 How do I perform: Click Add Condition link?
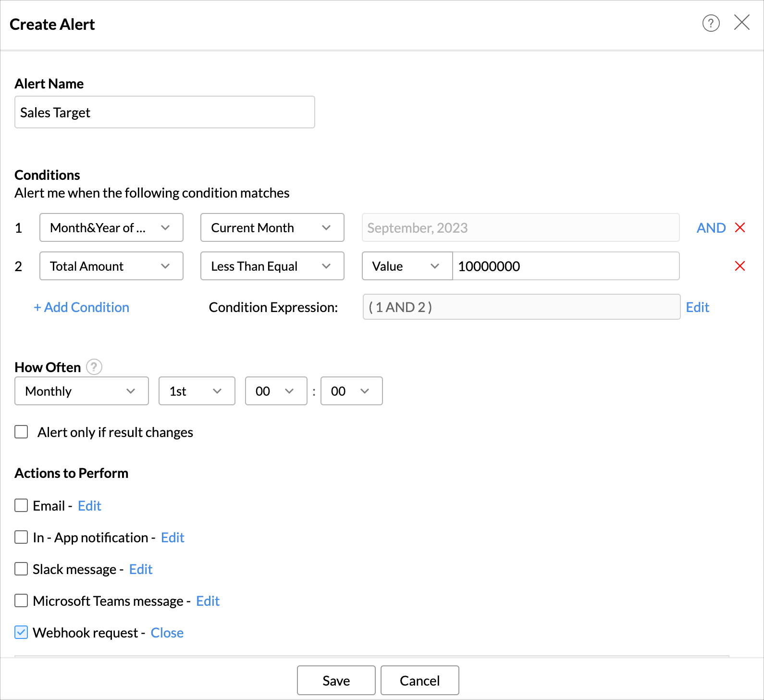[82, 307]
